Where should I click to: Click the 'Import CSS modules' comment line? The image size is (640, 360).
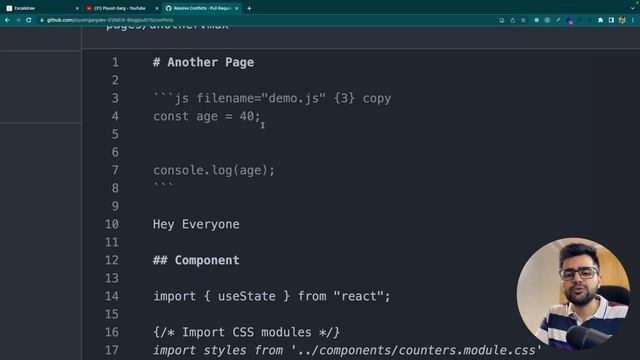tap(246, 332)
